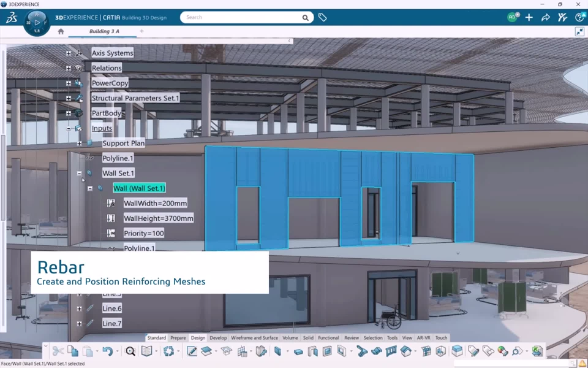The width and height of the screenshot is (588, 368).
Task: Select the Ramp tool icon
Action: 377,351
